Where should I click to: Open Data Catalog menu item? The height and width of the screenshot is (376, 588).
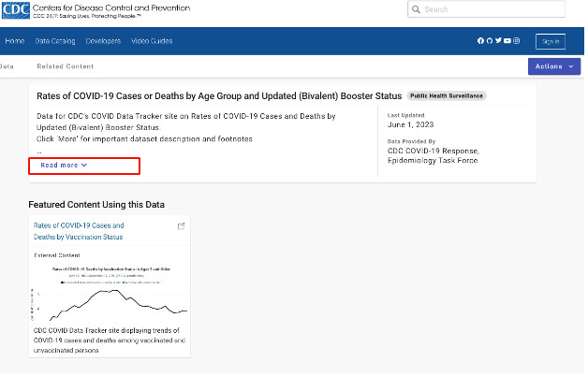point(55,41)
